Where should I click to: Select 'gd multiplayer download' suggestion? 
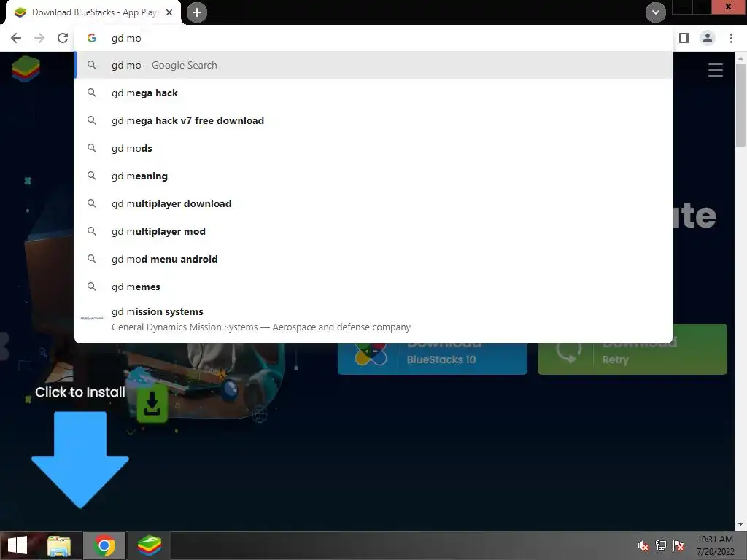click(373, 204)
